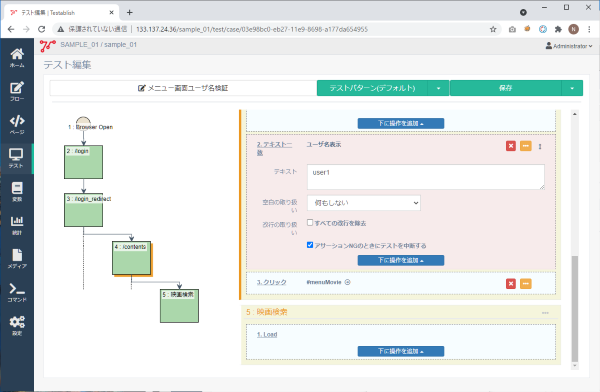The height and width of the screenshot is (392, 600).
Task: Click the not-secure warning icon in the address bar
Action: [x=60, y=29]
